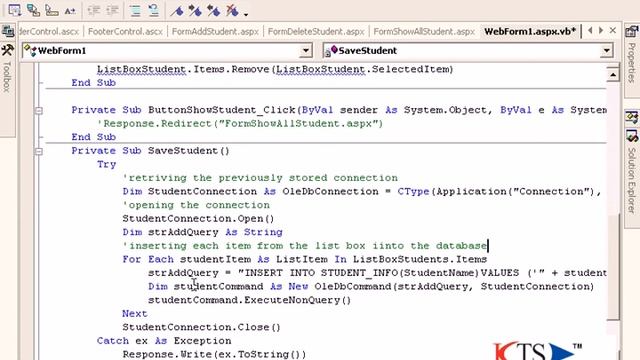Click Display Word Completion icon
This screenshot has width=640, height=360.
tap(70, 10)
